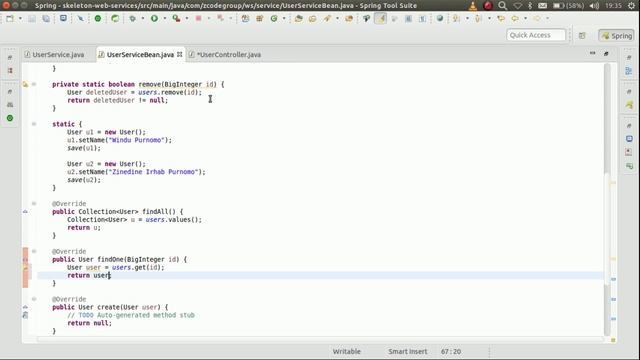Click the "return user" line in findOne
This screenshot has width=640, height=360.
(x=89, y=276)
